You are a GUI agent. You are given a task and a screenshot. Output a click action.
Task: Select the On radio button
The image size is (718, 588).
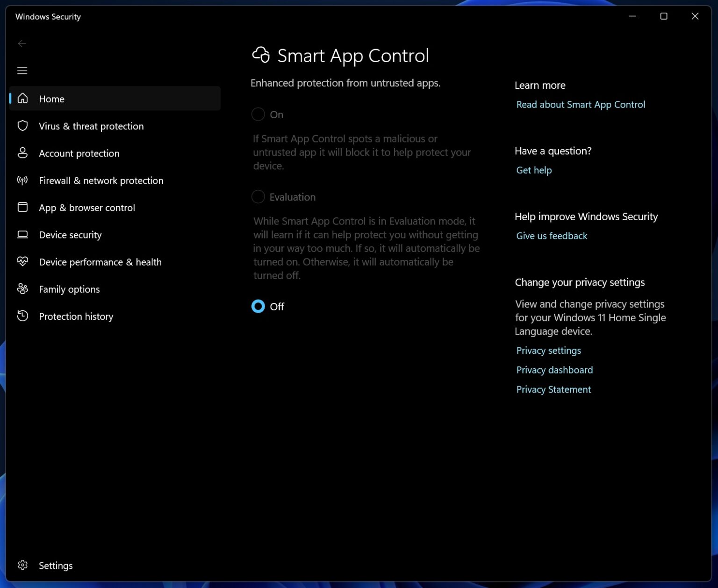(258, 114)
